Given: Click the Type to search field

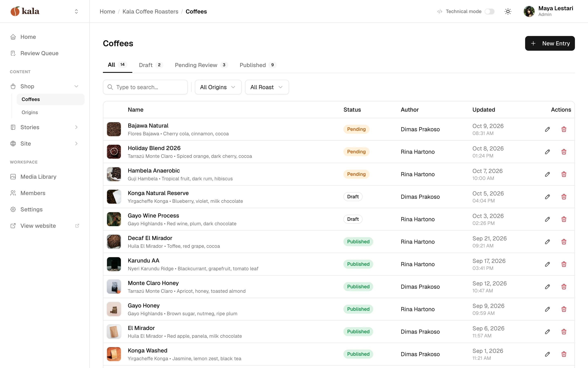Looking at the screenshot, I should [145, 87].
